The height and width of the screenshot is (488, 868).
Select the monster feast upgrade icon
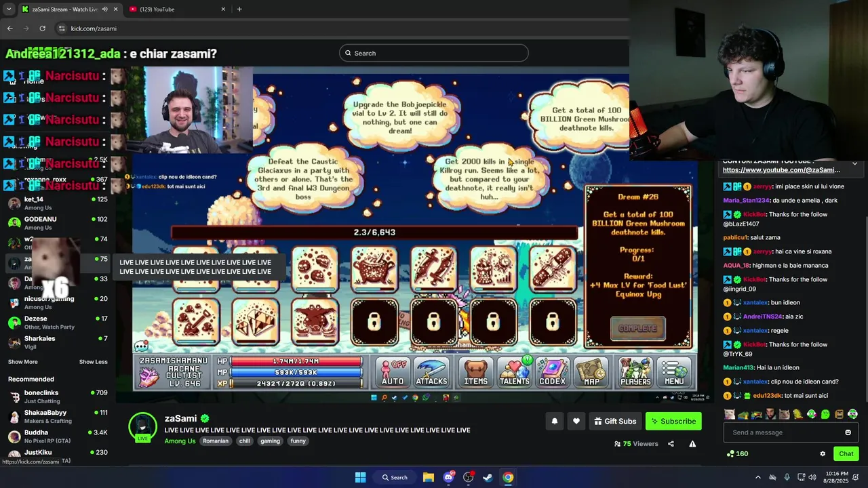[x=315, y=321]
